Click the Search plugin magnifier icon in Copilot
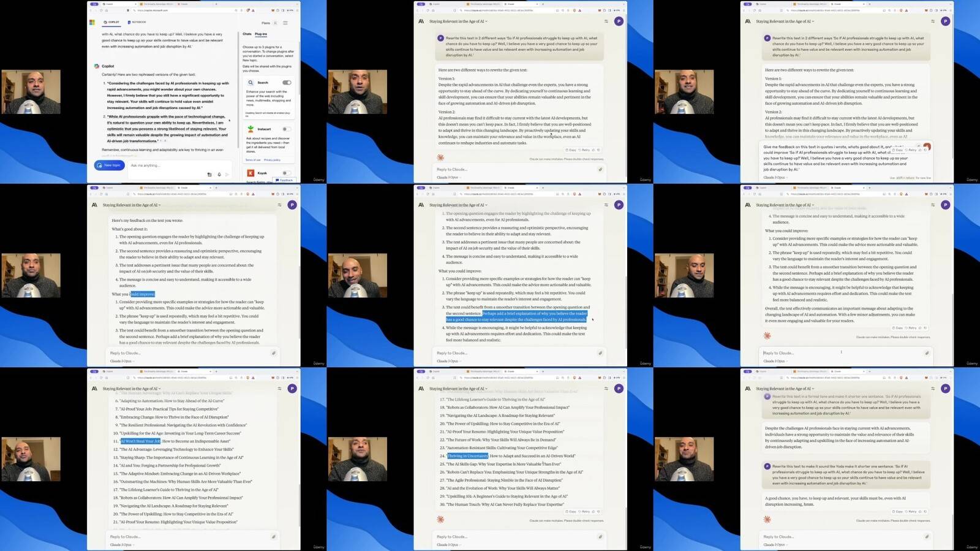This screenshot has width=980, height=551. point(251,82)
